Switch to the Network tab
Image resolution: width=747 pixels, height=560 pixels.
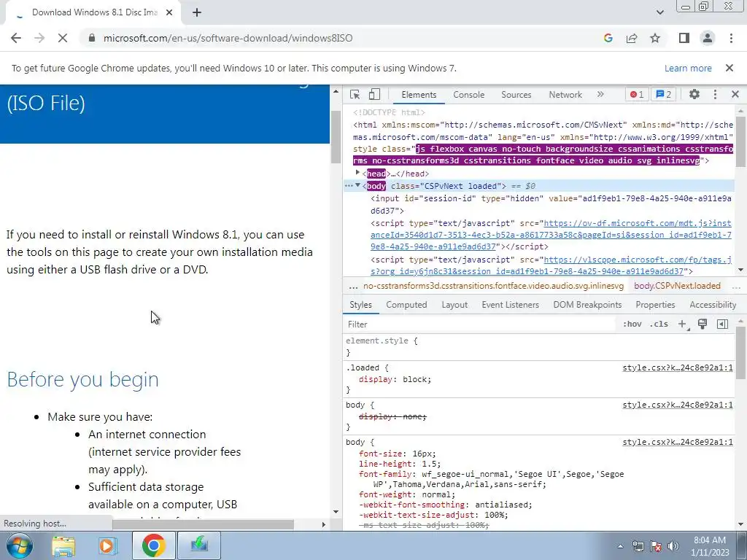[x=565, y=94]
